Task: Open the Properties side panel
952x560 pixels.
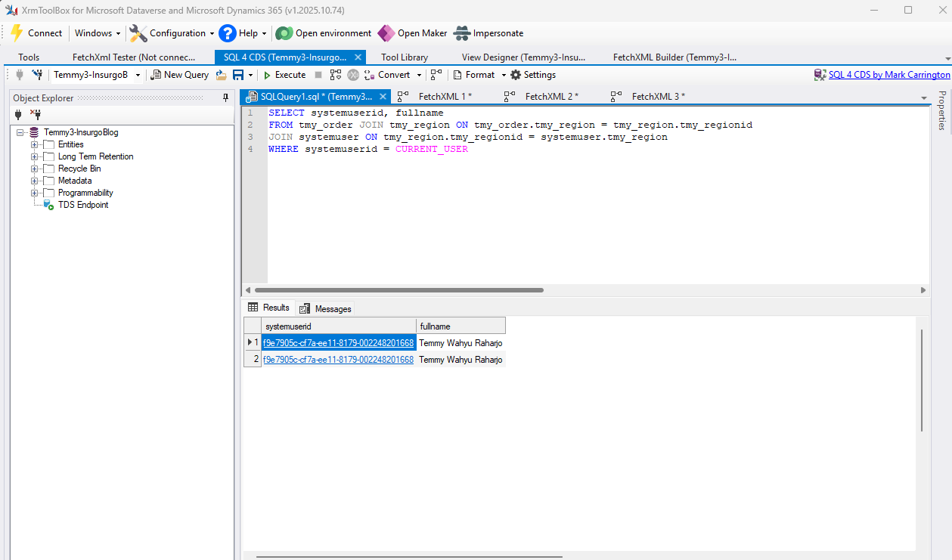Action: [x=942, y=110]
